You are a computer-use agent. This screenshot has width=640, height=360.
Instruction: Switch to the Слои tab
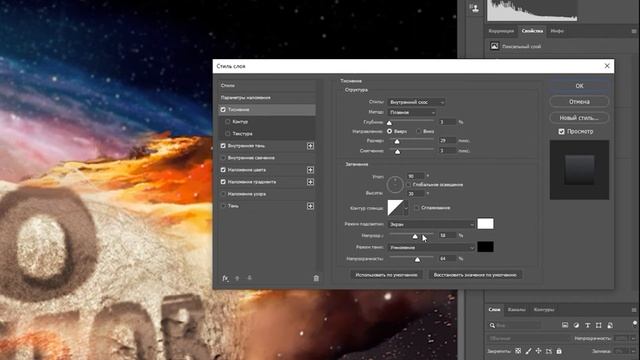tap(494, 309)
